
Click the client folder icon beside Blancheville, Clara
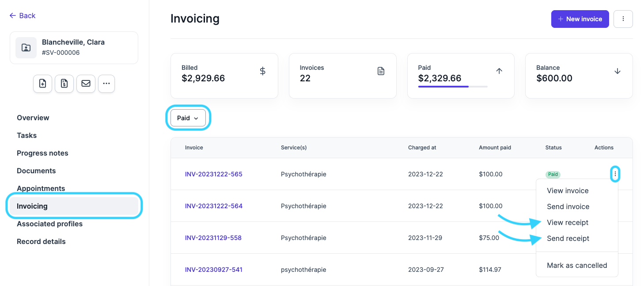26,48
